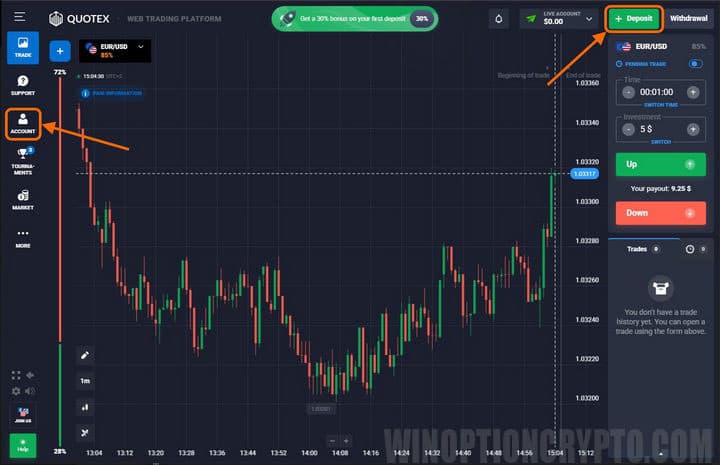
Task: Open the 1m timeframe selector
Action: pyautogui.click(x=85, y=381)
